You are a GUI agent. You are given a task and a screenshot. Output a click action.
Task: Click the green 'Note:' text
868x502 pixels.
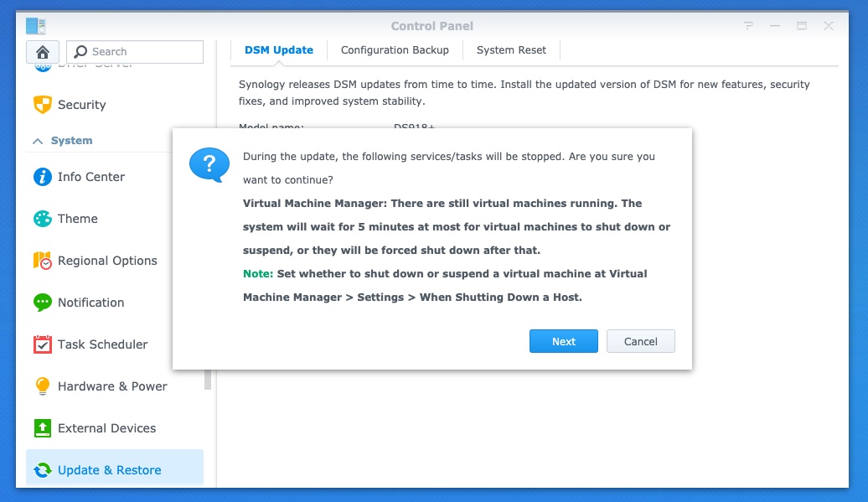click(x=258, y=273)
